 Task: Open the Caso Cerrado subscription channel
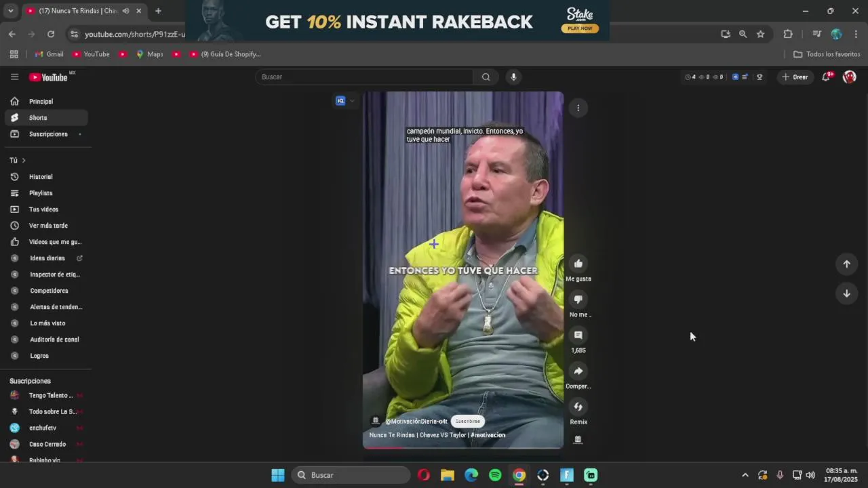coord(46,445)
